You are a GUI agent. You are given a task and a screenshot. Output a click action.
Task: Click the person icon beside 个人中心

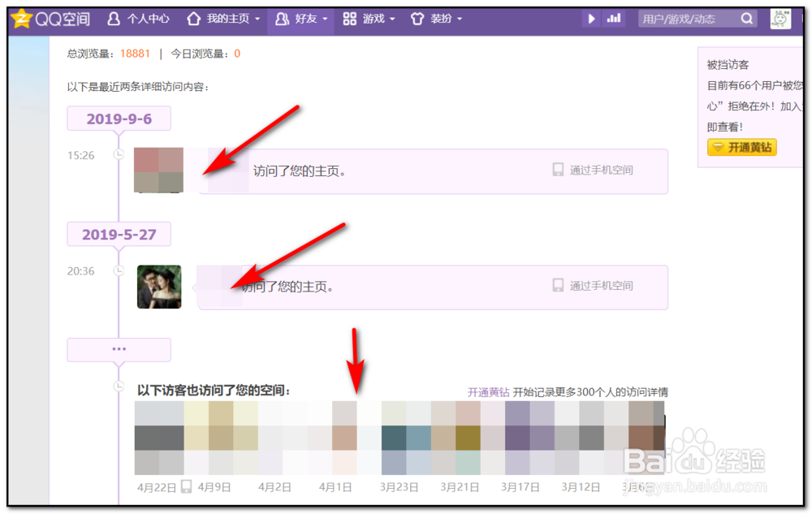tap(114, 19)
